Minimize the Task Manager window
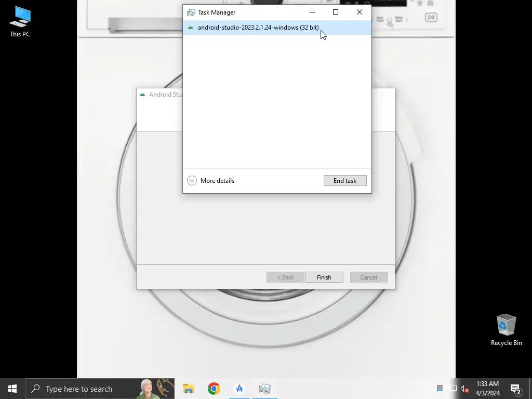 click(x=312, y=12)
